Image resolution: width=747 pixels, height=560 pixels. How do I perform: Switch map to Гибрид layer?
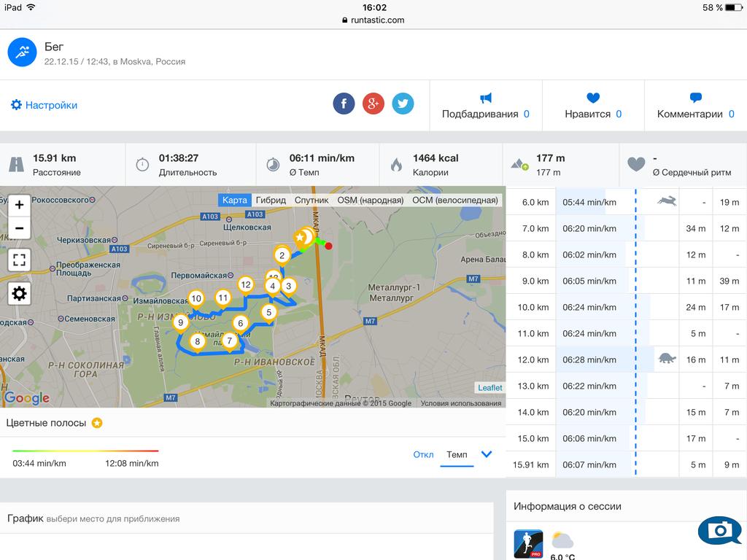271,200
